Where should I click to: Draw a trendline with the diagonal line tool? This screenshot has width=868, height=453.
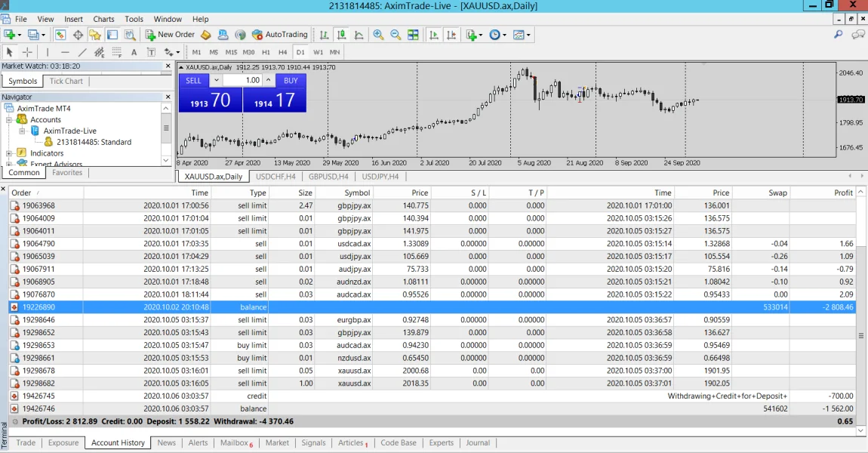pos(82,52)
